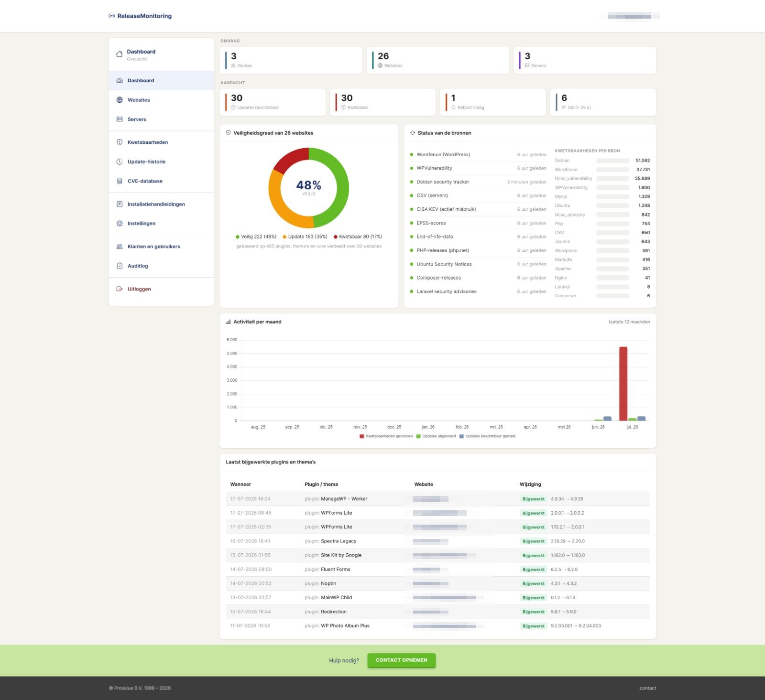Image resolution: width=765 pixels, height=700 pixels.
Task: Toggle Updates beschikbaar gemeld blue legend swatch
Action: pos(461,436)
